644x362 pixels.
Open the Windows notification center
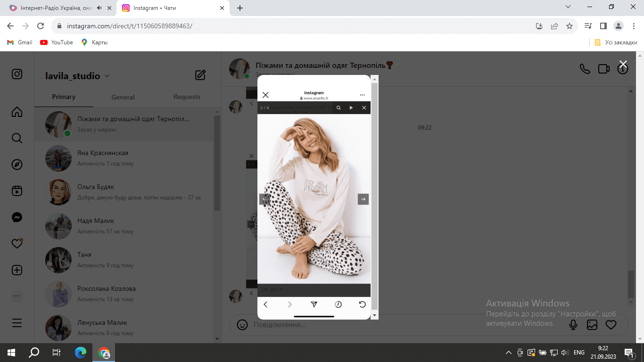pos(629,353)
